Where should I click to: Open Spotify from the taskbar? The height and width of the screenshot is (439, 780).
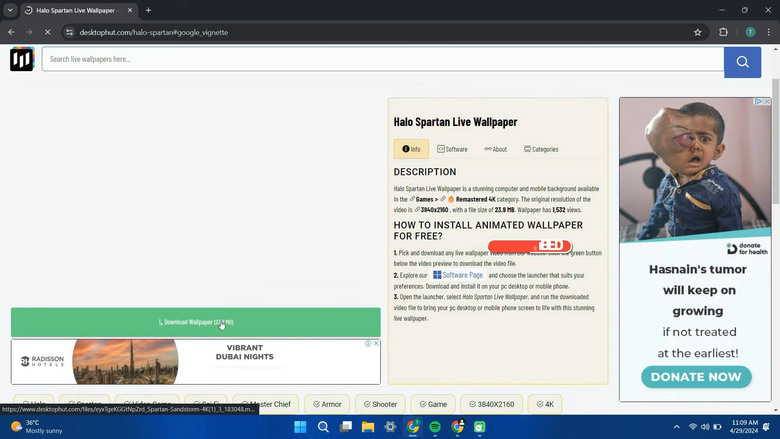click(x=435, y=427)
